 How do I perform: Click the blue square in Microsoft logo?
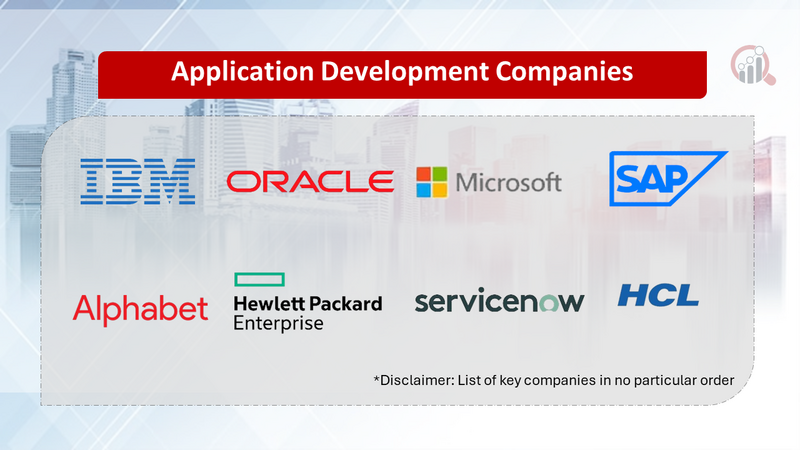click(x=425, y=190)
